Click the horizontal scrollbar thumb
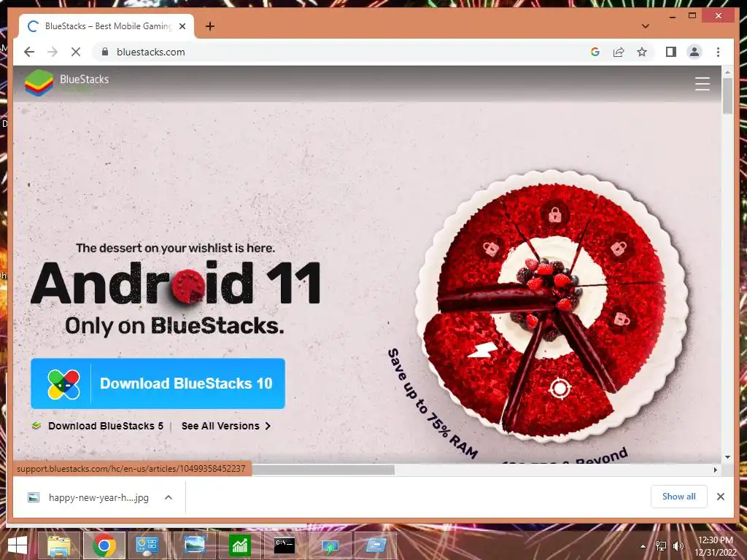 (323, 470)
